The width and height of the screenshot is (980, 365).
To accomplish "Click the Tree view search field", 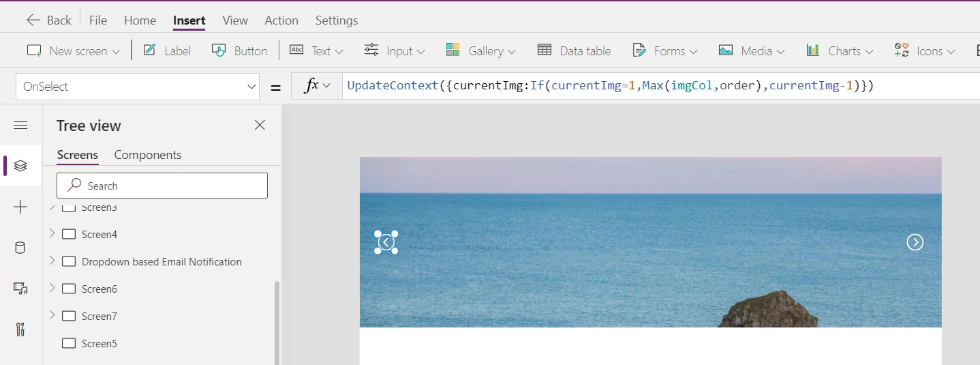I will tap(162, 186).
